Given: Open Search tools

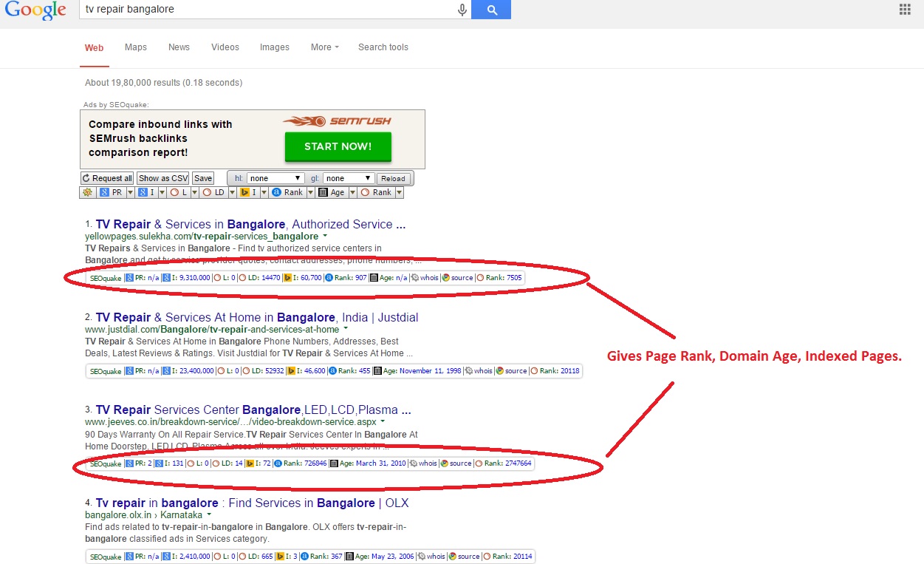Looking at the screenshot, I should pos(383,47).
